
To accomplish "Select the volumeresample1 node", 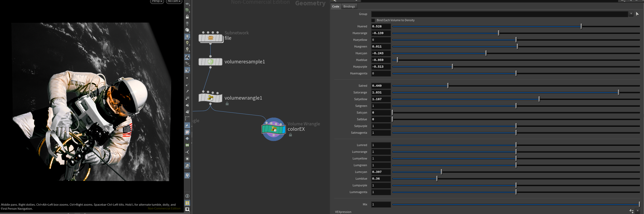I will 210,62.
